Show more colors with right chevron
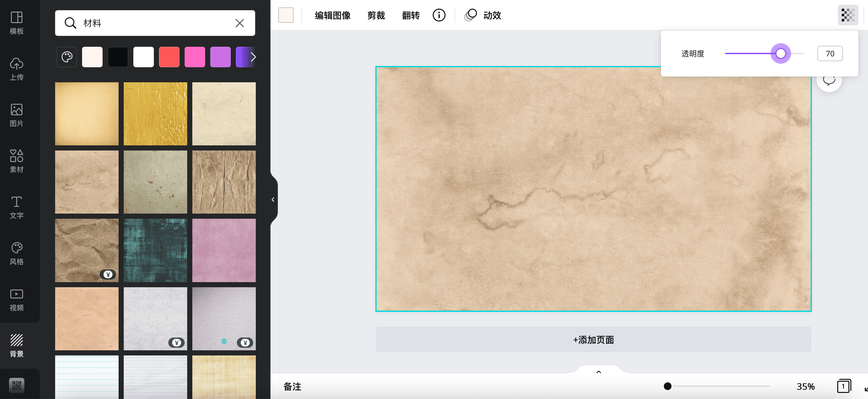This screenshot has width=868, height=399. [x=253, y=57]
